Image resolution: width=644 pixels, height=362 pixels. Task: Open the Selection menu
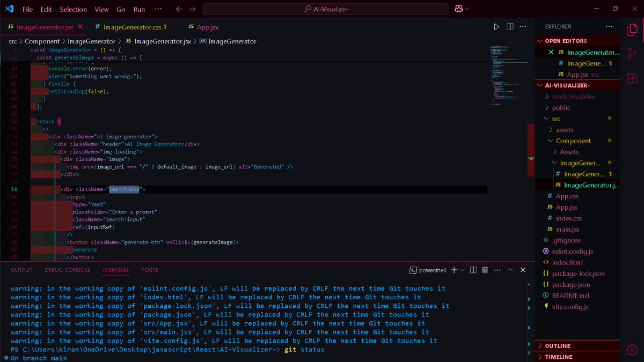74,9
